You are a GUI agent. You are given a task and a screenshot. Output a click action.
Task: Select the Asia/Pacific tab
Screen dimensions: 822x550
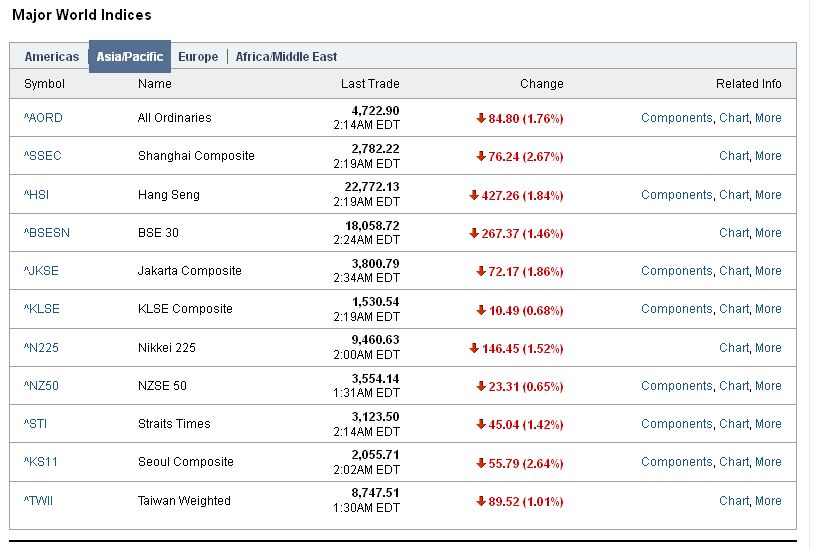coord(130,57)
